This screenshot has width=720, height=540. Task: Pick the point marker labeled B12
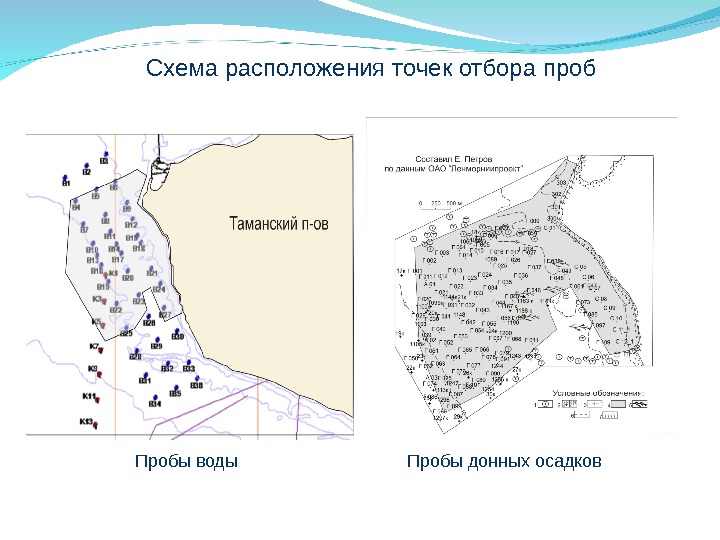point(133,219)
